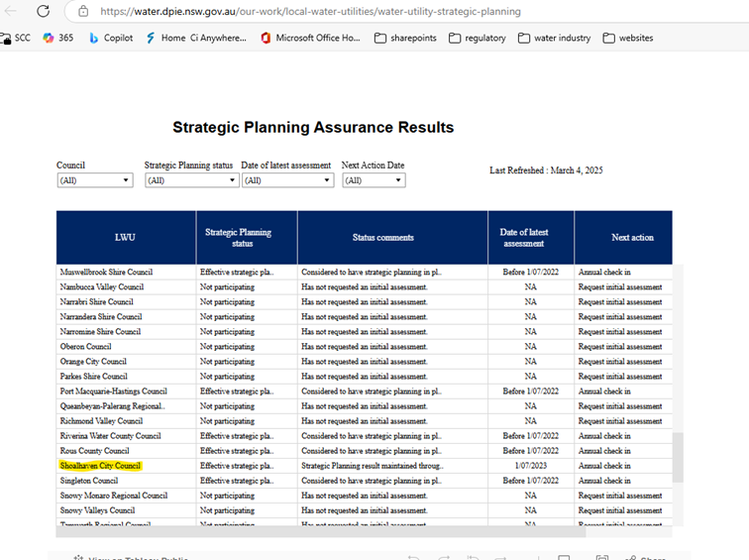Open the Strategic Planning status filter dropdown
This screenshot has height=560, width=749.
point(191,180)
